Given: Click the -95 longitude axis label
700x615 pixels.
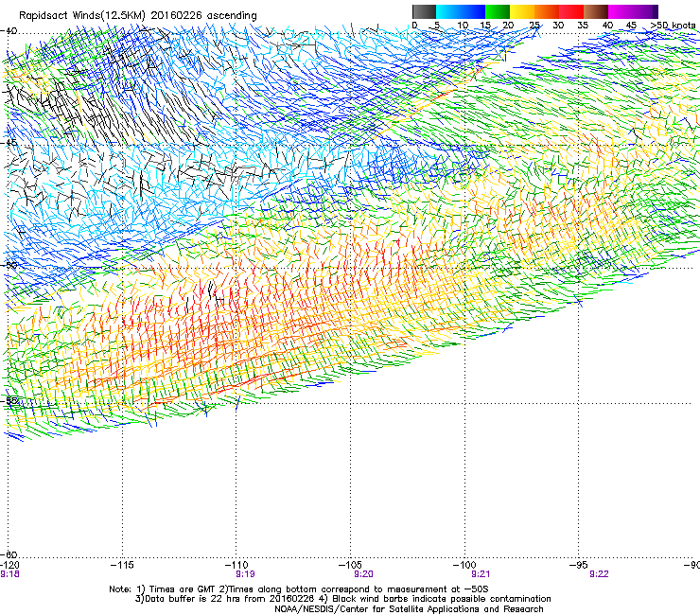Looking at the screenshot, I should click(579, 565).
